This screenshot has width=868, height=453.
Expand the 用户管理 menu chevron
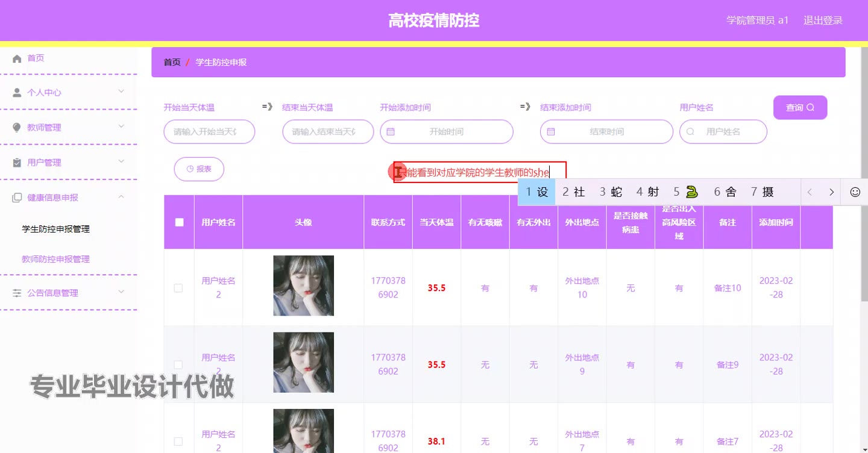(x=121, y=161)
